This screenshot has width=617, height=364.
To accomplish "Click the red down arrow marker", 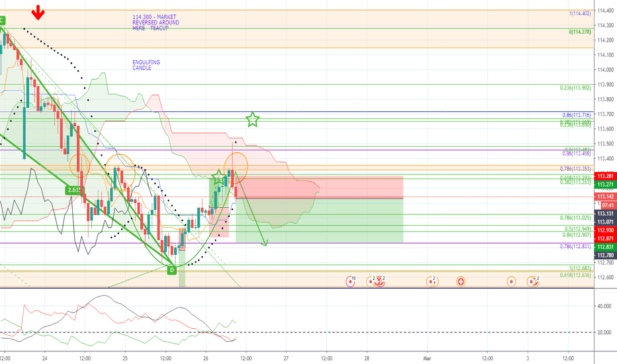I will click(38, 12).
